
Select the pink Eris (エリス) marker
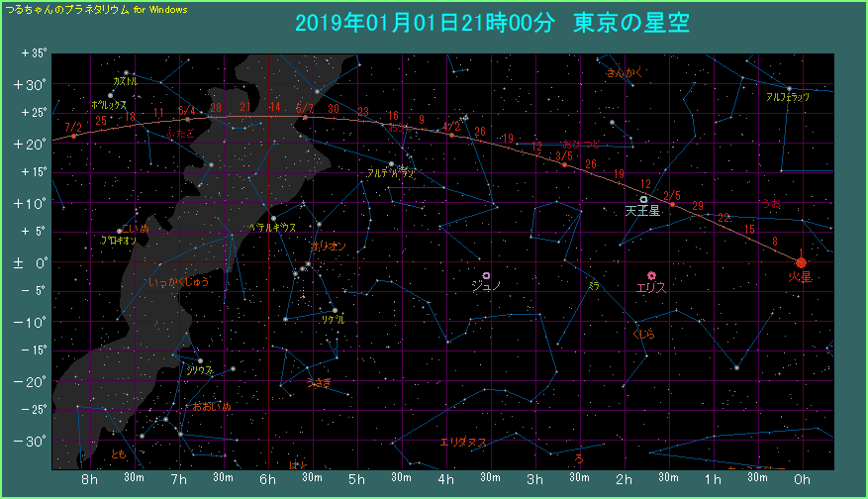click(651, 275)
